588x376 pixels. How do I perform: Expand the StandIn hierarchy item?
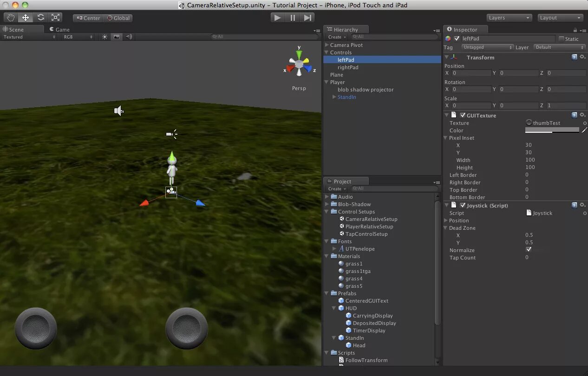point(334,97)
